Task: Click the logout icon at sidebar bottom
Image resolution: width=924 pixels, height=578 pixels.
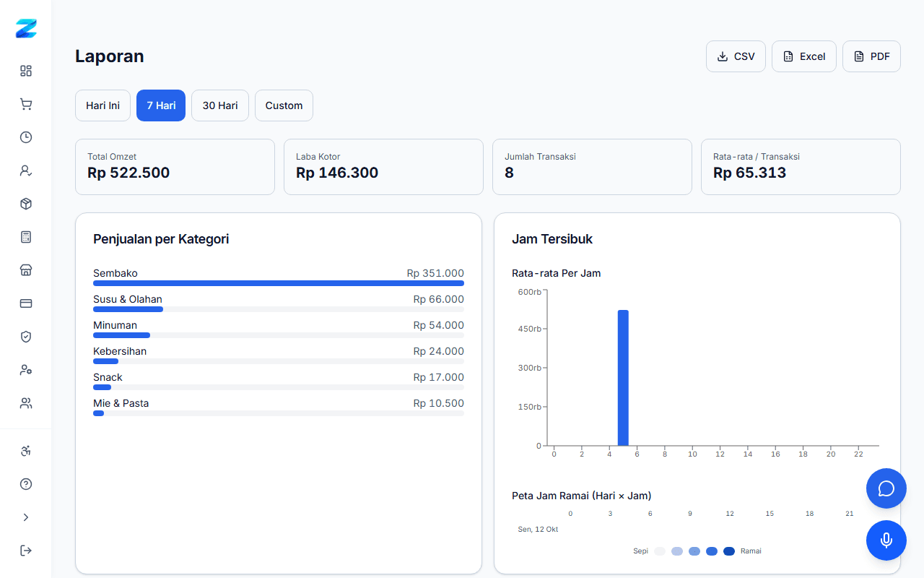Action: click(26, 551)
